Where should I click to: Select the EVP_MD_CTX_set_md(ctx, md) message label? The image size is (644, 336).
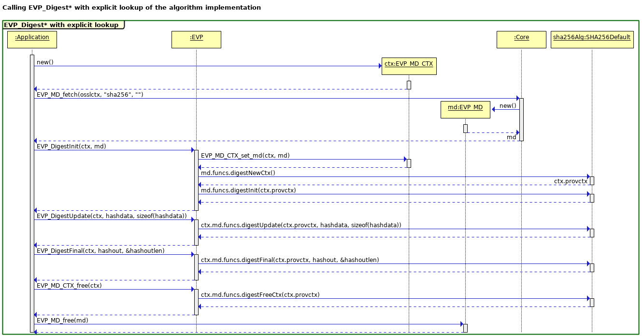[x=245, y=155]
